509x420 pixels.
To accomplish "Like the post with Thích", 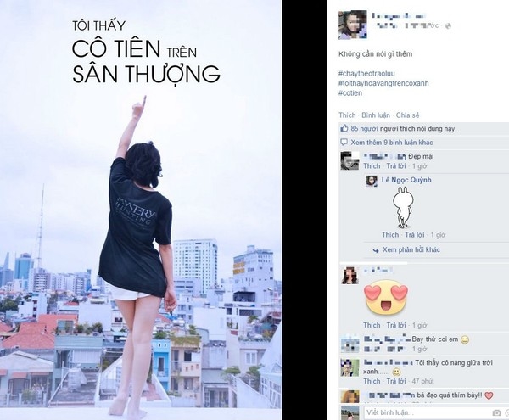I will (347, 115).
